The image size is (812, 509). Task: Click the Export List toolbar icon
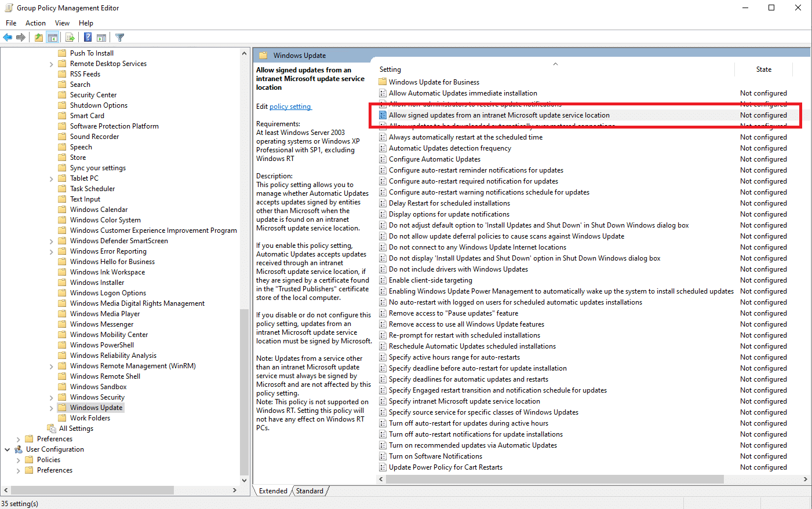(x=70, y=38)
